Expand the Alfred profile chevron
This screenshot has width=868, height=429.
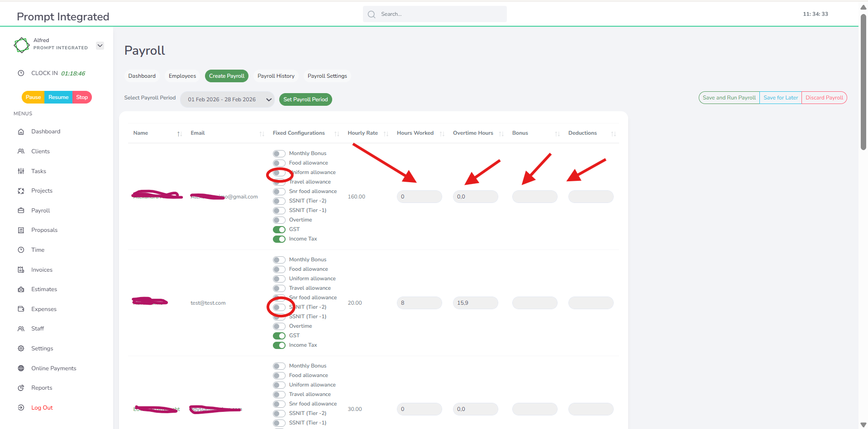point(100,46)
